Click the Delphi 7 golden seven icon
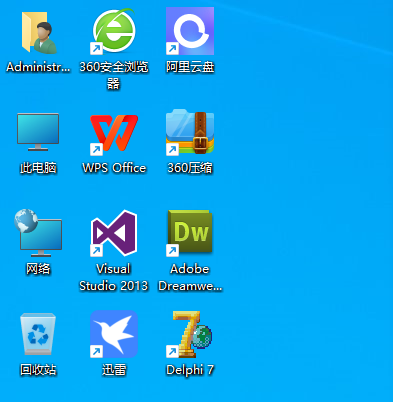Viewport: 393px width, 402px height. (190, 334)
